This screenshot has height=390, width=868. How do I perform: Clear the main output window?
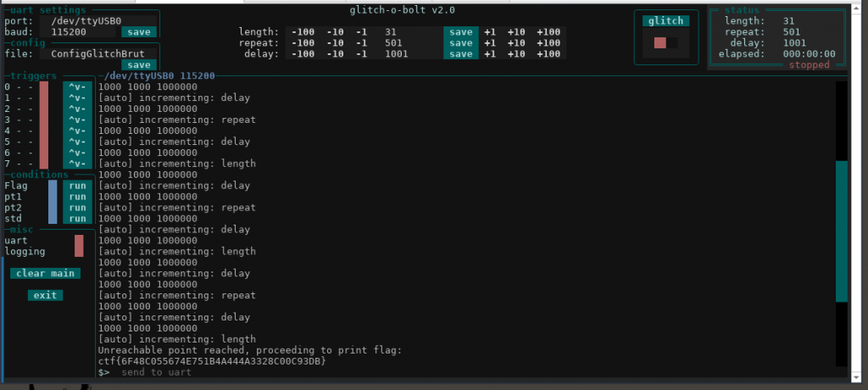click(46, 274)
